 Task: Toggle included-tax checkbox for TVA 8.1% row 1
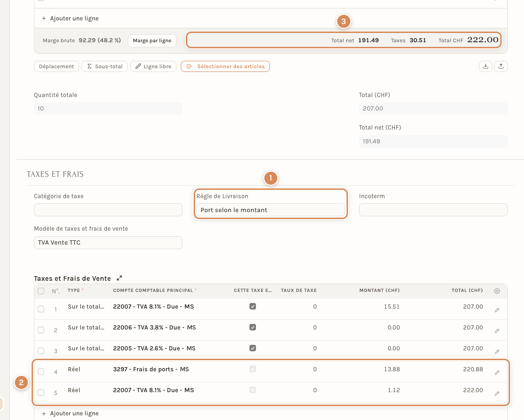[253, 306]
